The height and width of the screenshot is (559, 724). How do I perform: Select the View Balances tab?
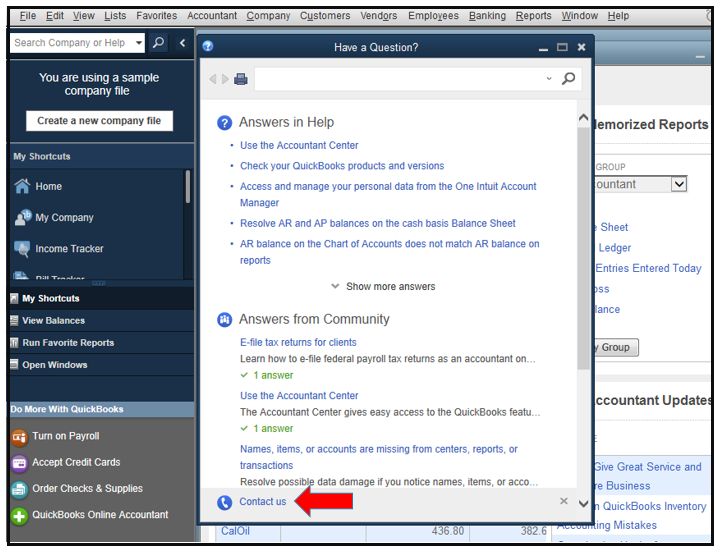pos(102,320)
